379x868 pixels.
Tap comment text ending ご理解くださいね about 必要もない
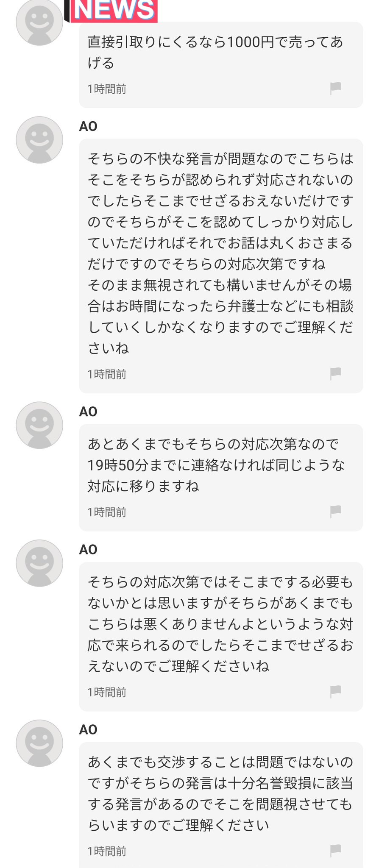coord(220,624)
